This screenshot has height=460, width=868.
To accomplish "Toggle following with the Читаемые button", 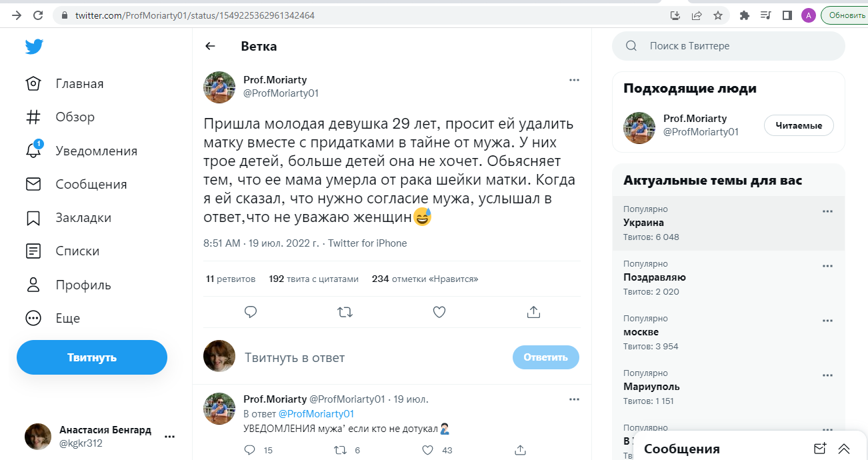I will [798, 125].
